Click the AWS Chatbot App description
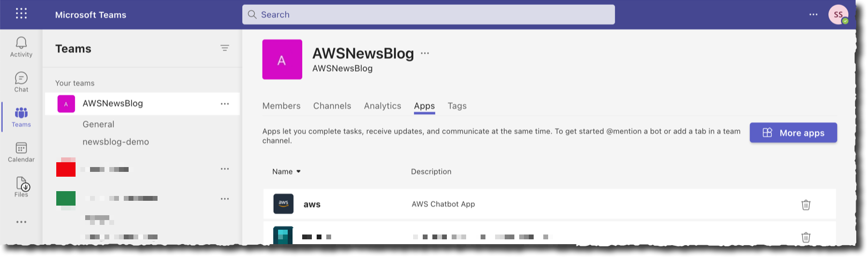This screenshot has height=257, width=868. tap(443, 204)
